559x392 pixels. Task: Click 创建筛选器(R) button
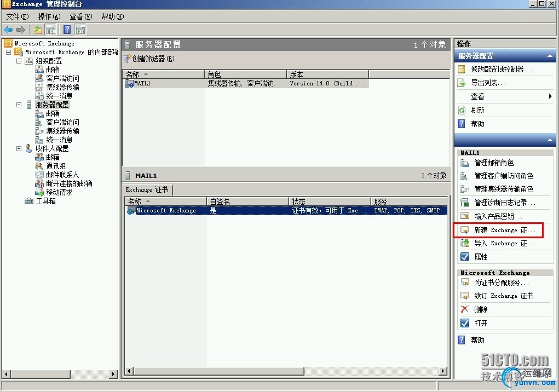(x=149, y=59)
